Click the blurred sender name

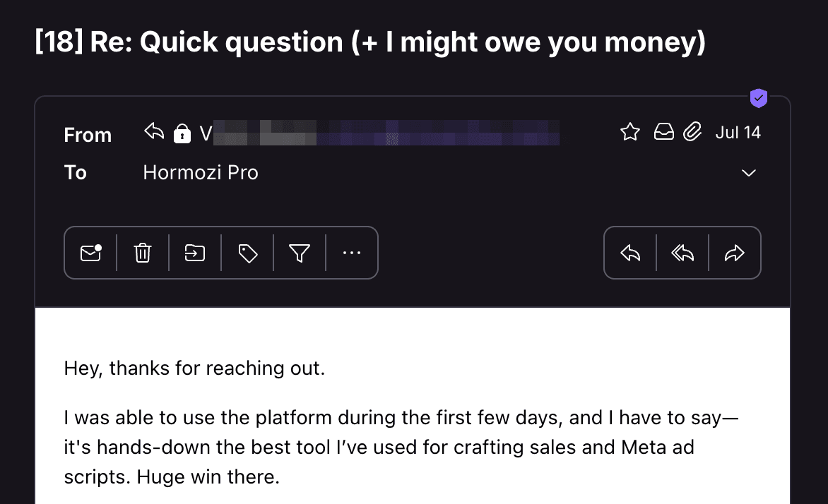pyautogui.click(x=382, y=133)
